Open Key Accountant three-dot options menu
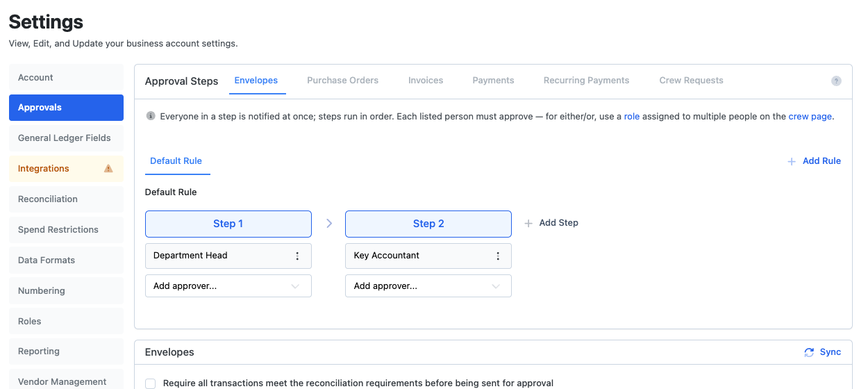Image resolution: width=868 pixels, height=389 pixels. (x=497, y=256)
